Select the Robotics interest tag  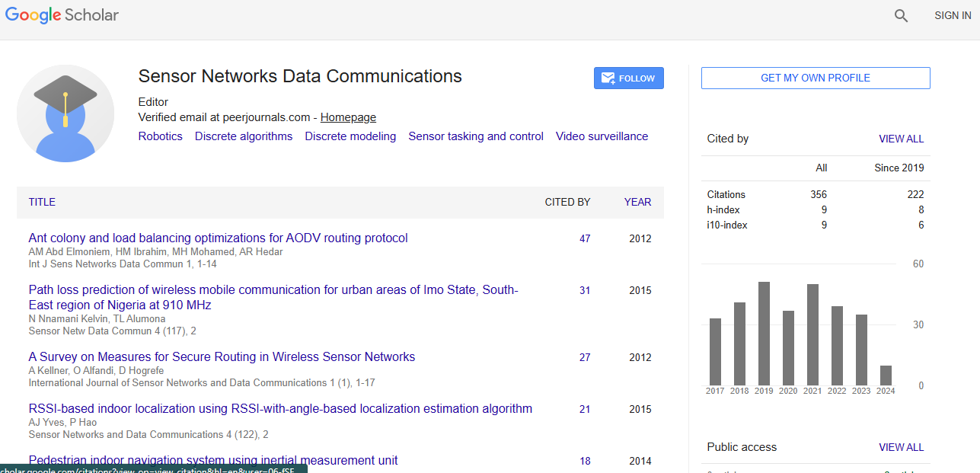pos(160,136)
